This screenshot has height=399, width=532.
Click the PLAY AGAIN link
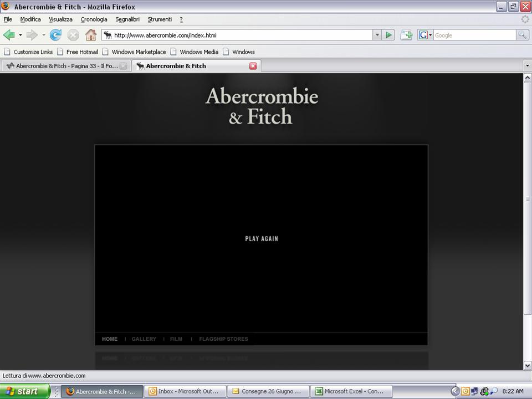point(262,239)
